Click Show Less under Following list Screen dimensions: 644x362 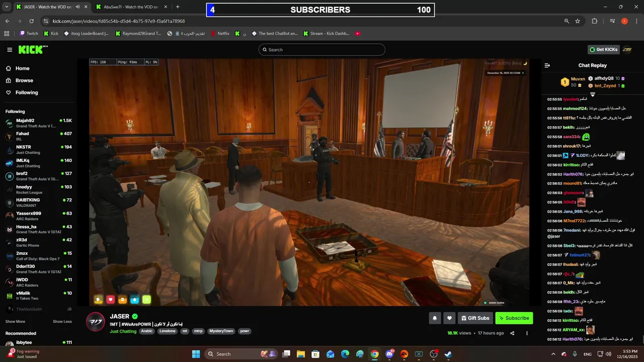[62, 321]
